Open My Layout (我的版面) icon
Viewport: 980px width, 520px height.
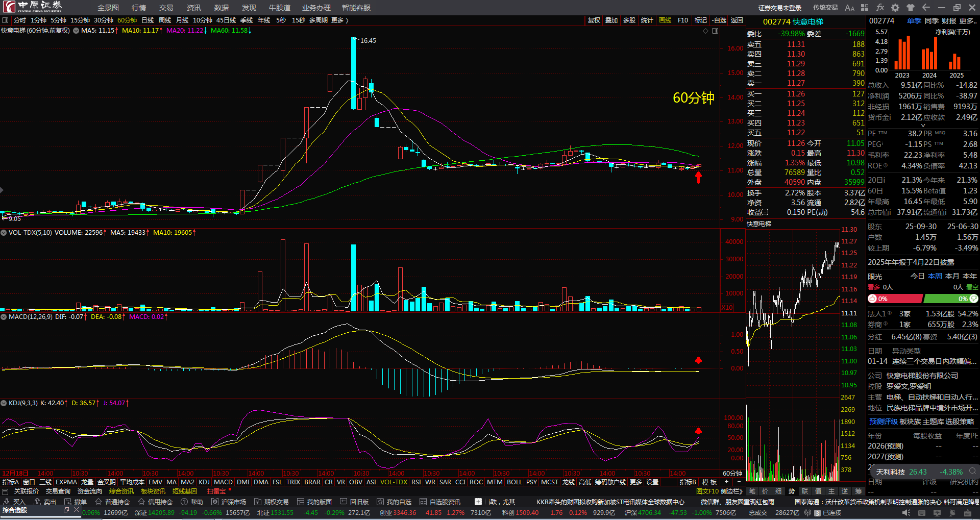tap(301, 502)
